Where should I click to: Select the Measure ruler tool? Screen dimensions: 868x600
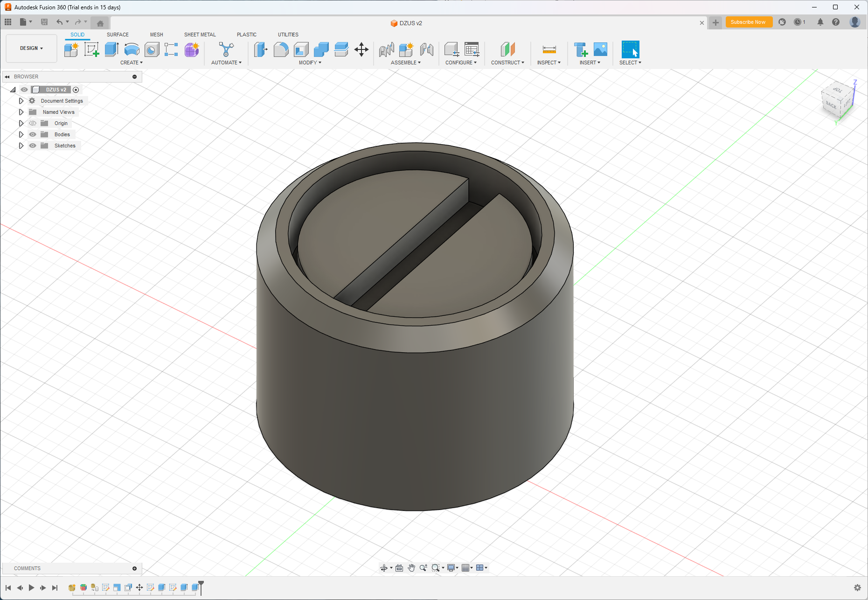tap(549, 49)
